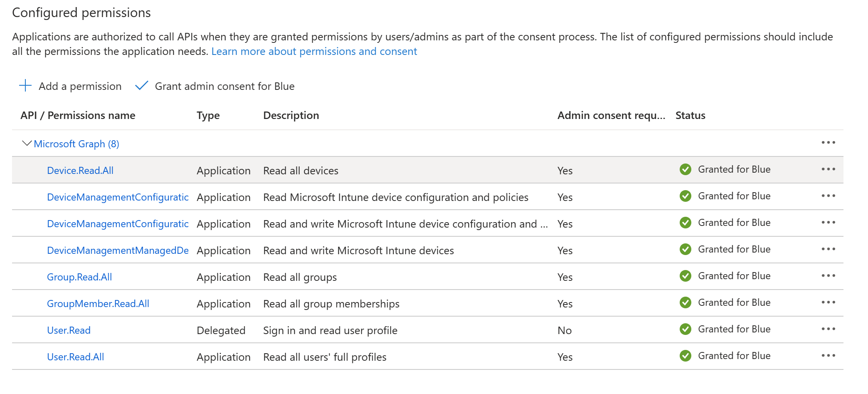Open the User.Read.All permission link
Screen dimensions: 868x394
point(76,357)
